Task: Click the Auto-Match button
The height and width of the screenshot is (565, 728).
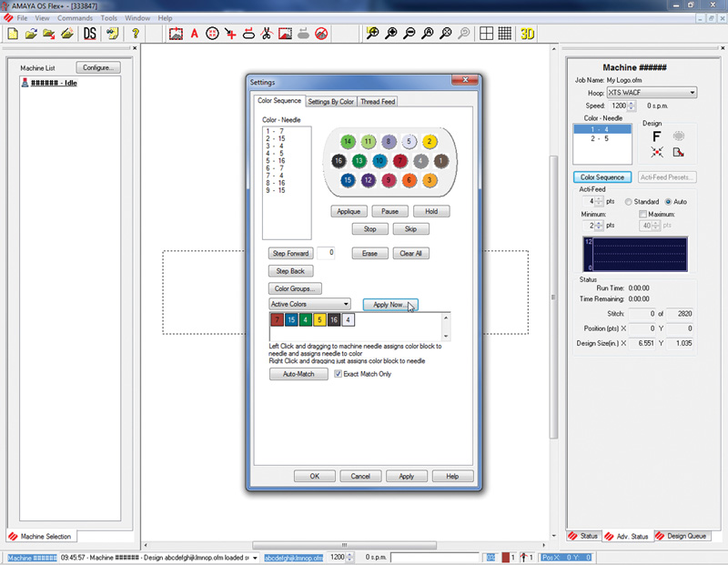Action: point(298,374)
